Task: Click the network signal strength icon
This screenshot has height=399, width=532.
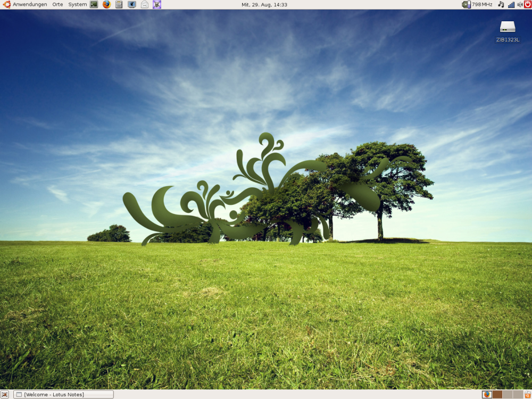Action: pos(511,4)
